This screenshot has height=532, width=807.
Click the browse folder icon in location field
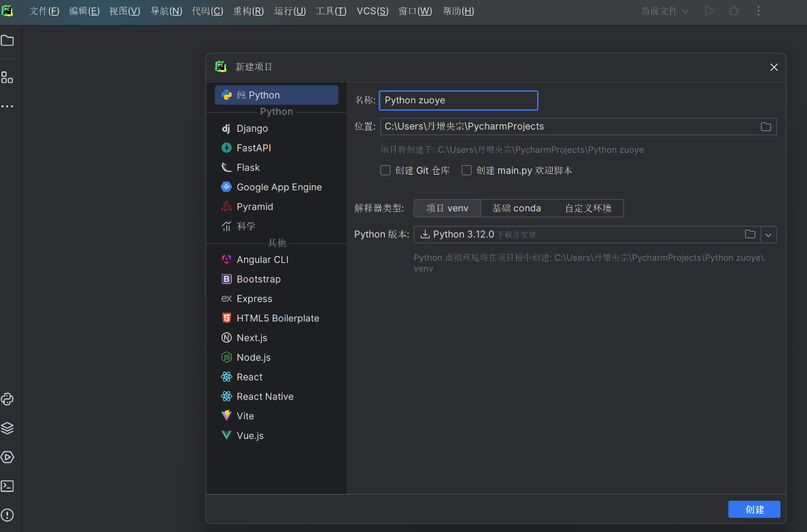(766, 126)
